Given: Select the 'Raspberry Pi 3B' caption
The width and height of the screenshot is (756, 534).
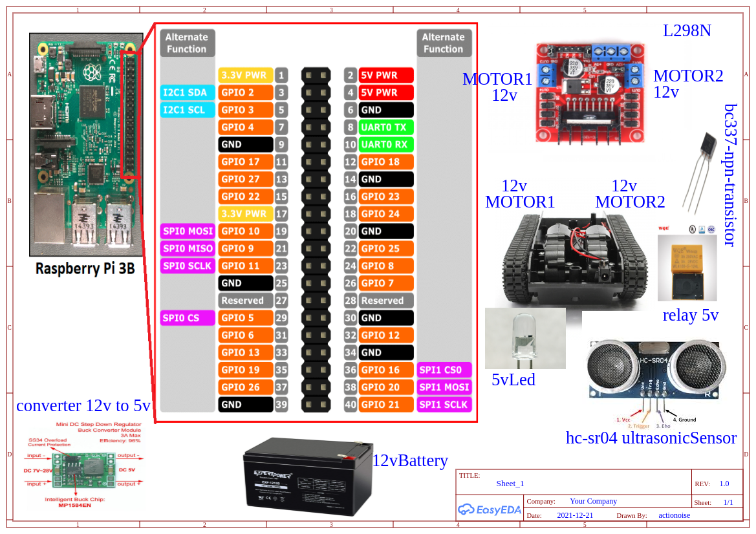Looking at the screenshot, I should click(x=85, y=268).
